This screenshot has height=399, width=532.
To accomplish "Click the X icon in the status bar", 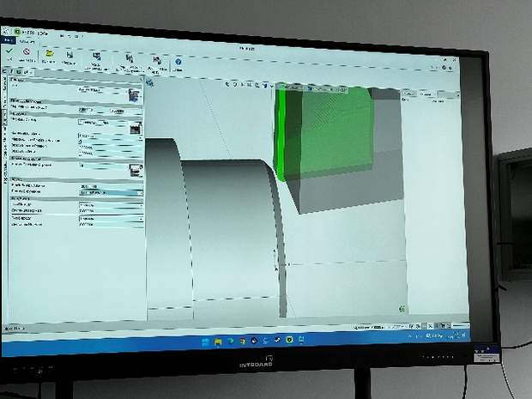I will click(x=430, y=326).
